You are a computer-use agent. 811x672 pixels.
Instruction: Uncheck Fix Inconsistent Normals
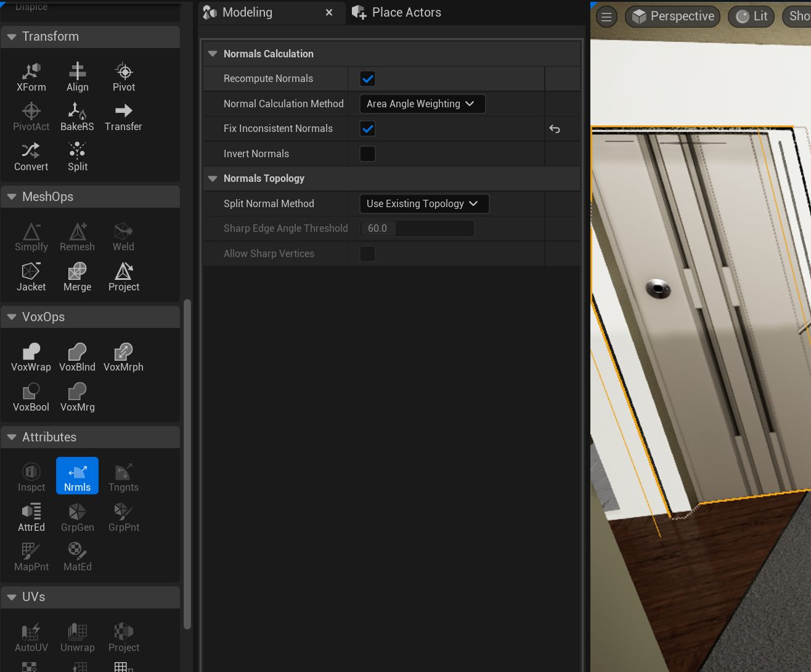(x=367, y=129)
